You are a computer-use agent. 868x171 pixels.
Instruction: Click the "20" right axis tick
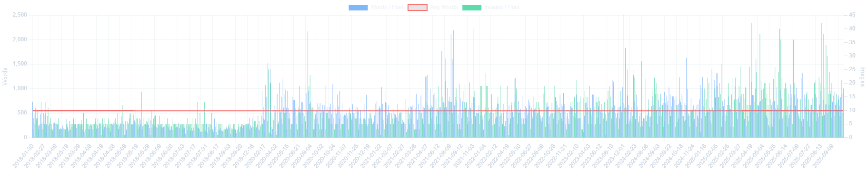tap(852, 83)
